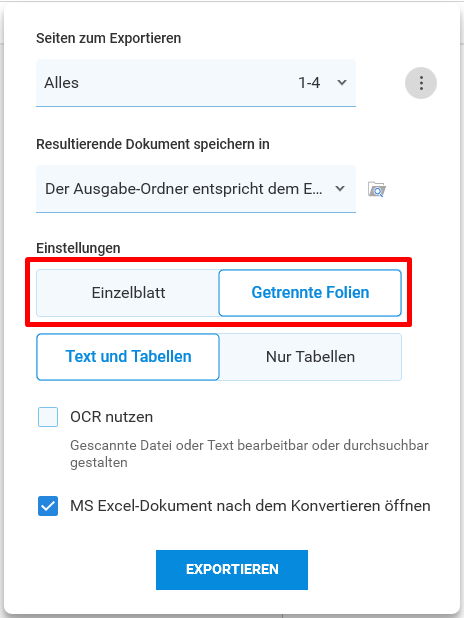The image size is (464, 618).
Task: Uncheck MS Excel-Dokument nach Konvertieren öffnen
Action: coord(48,506)
